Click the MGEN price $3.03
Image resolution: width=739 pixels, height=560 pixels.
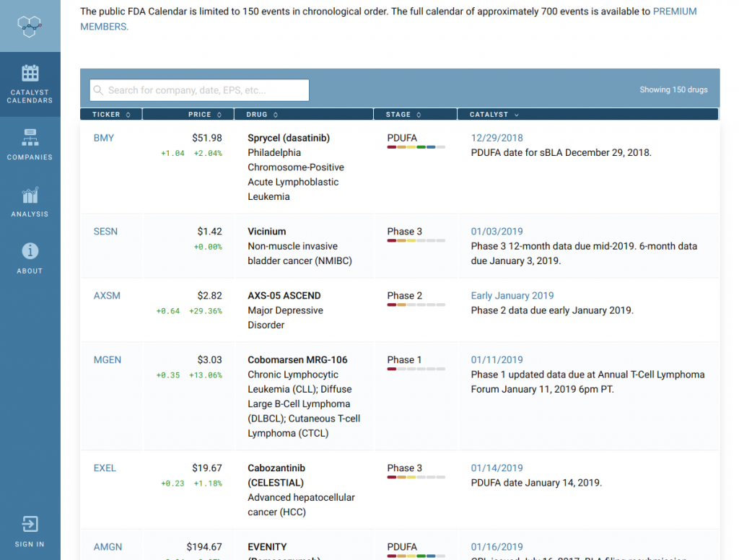click(210, 359)
